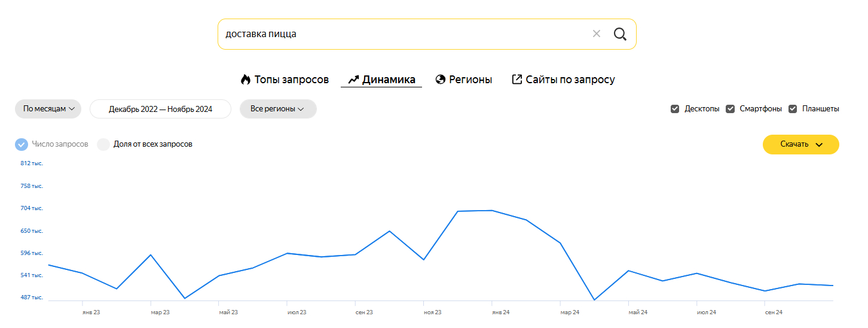The width and height of the screenshot is (868, 328).
Task: Open the Скачать download dropdown
Action: tap(800, 144)
